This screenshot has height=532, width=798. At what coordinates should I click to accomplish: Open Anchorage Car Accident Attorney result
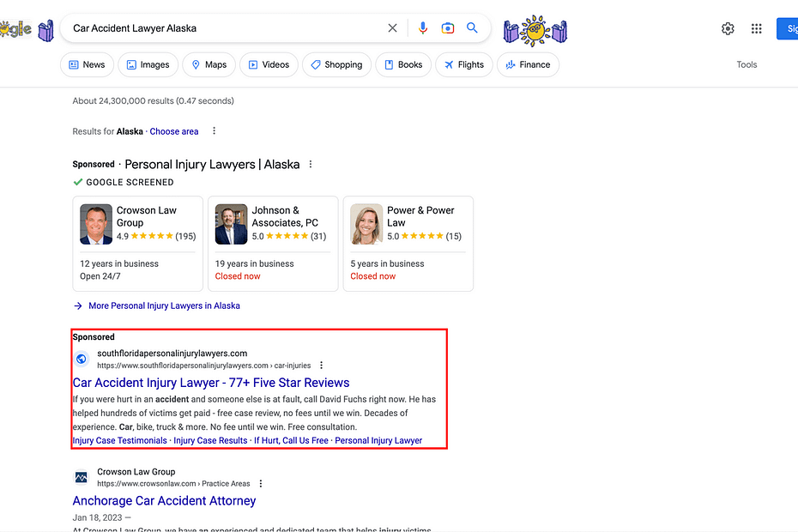click(x=165, y=501)
